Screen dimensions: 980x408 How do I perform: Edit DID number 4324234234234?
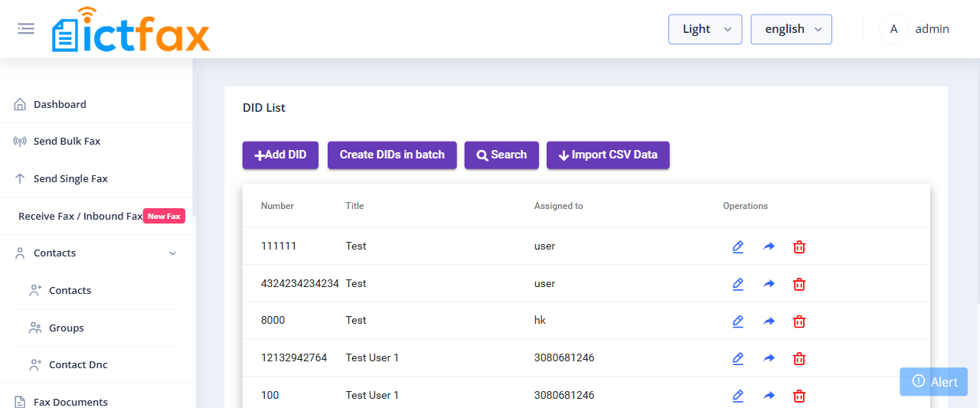[738, 284]
